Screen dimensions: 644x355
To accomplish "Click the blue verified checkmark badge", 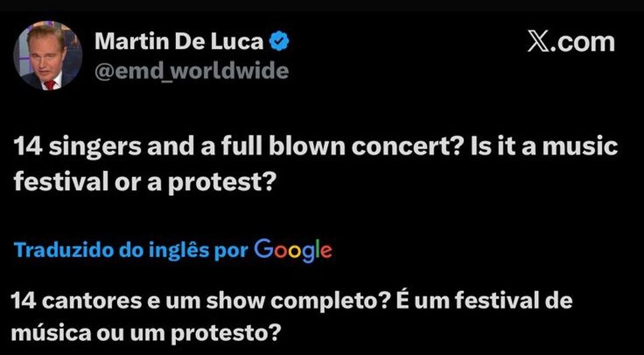I will (x=279, y=42).
